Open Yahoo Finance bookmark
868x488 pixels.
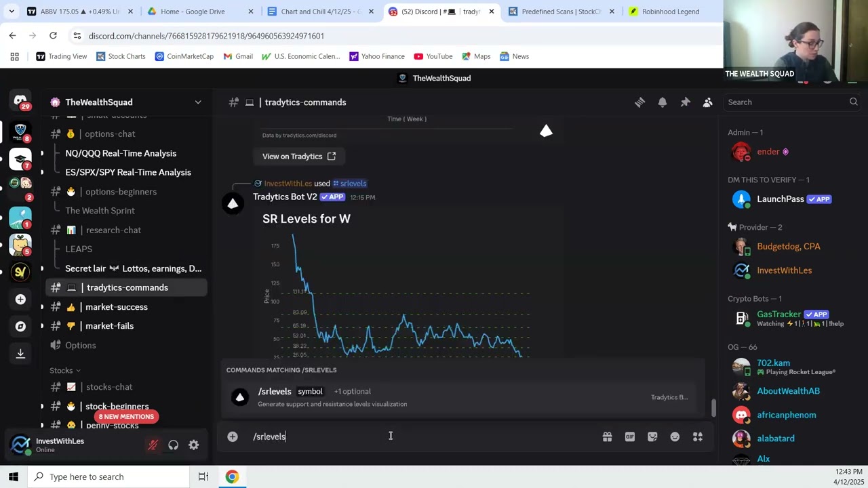point(376,56)
